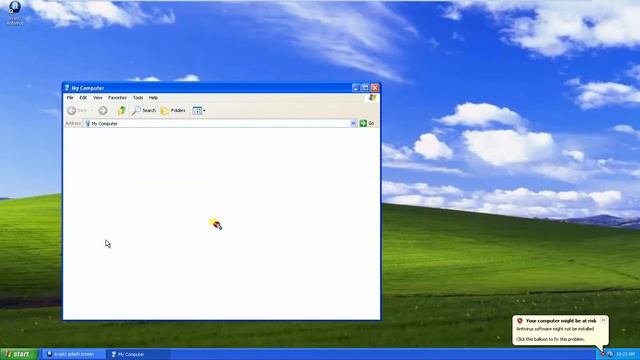Click the Back navigation button
Screen dimensions: 640x360
click(78, 111)
